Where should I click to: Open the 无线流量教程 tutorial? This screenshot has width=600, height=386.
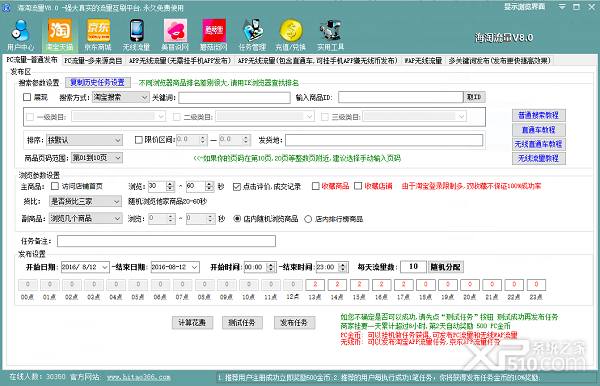(539, 158)
